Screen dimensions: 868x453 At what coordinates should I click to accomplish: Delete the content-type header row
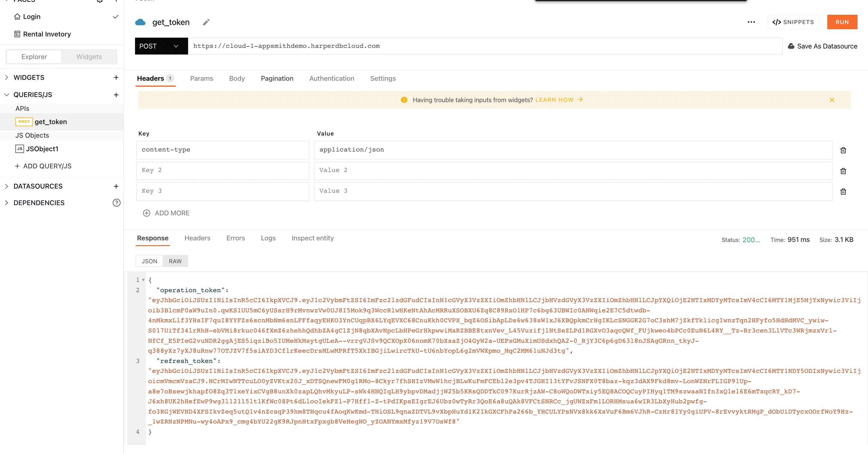click(x=843, y=150)
